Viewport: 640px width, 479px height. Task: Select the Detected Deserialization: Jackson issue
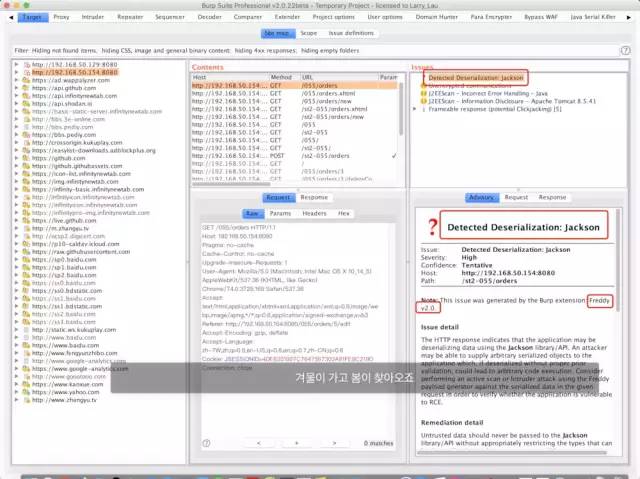[476, 78]
